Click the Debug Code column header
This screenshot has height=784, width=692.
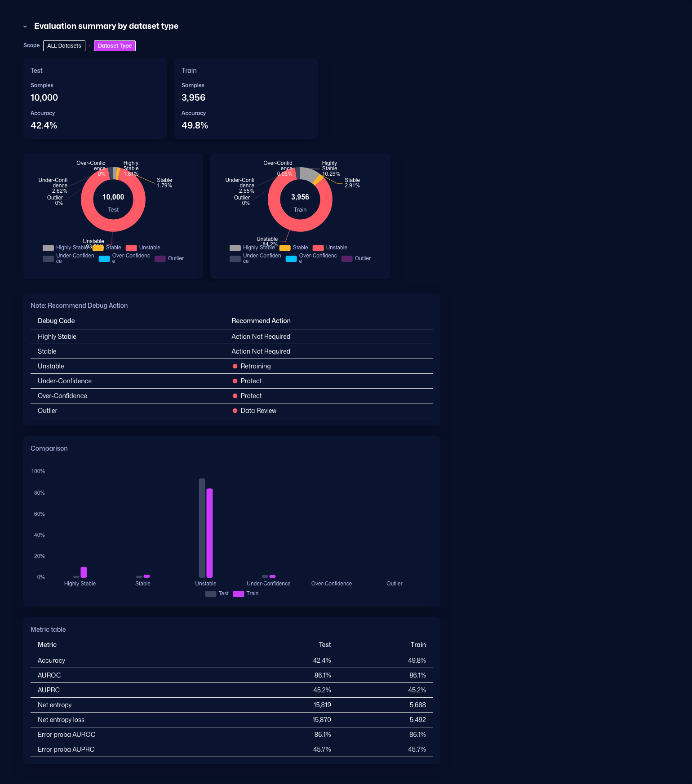pos(56,321)
